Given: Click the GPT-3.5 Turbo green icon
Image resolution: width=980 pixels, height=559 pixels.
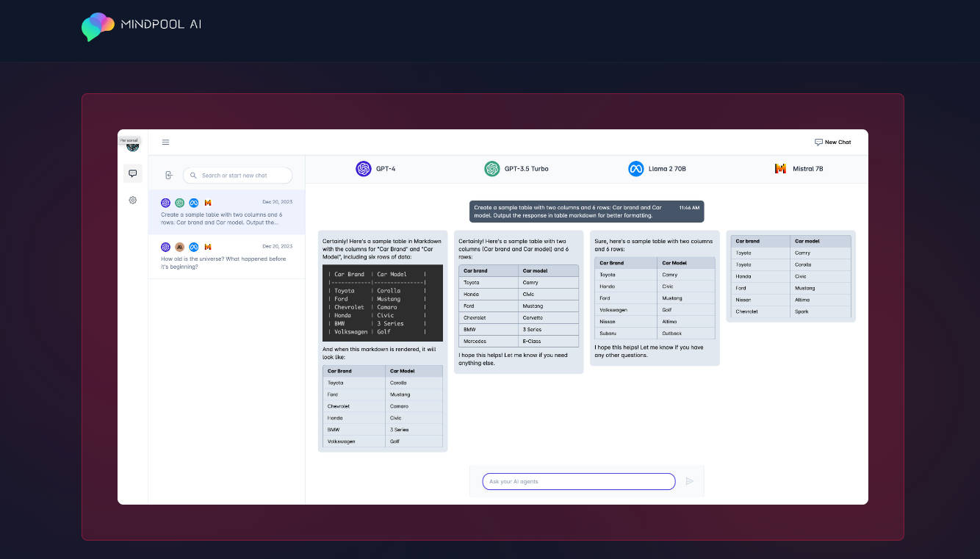Looking at the screenshot, I should [492, 169].
